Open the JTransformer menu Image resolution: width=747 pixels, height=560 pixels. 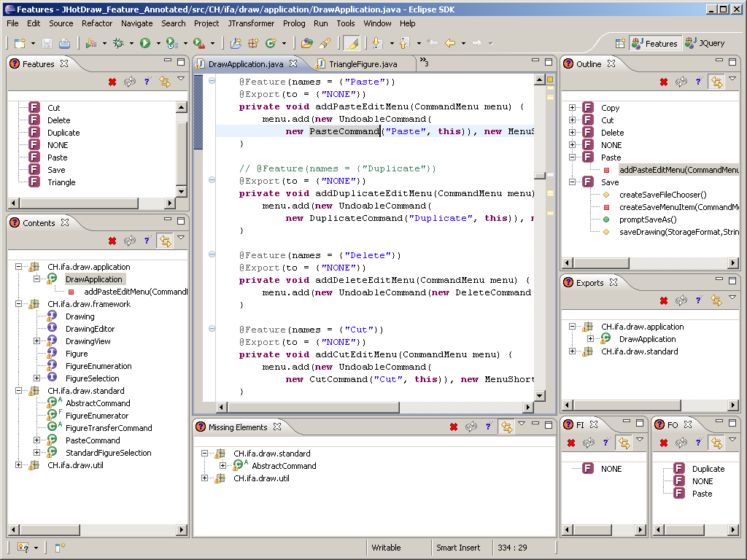tap(251, 23)
